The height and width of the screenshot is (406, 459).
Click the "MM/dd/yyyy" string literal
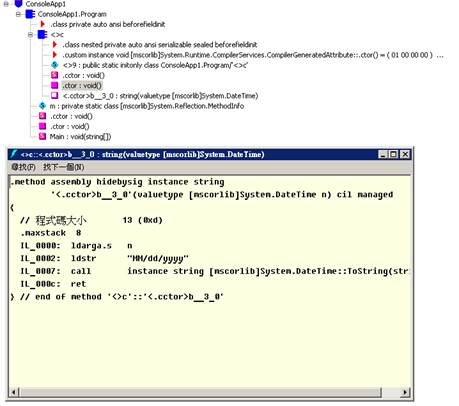158,258
